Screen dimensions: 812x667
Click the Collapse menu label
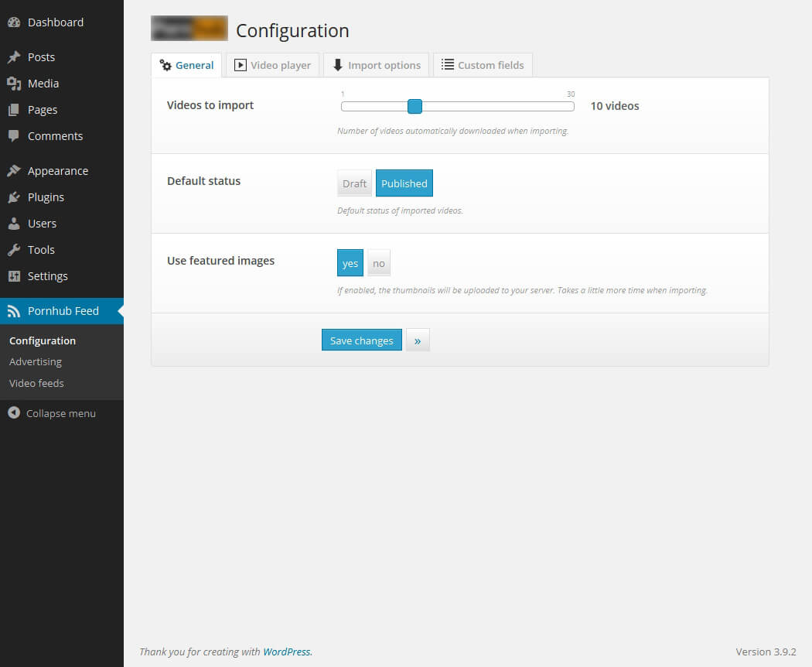[x=61, y=413]
